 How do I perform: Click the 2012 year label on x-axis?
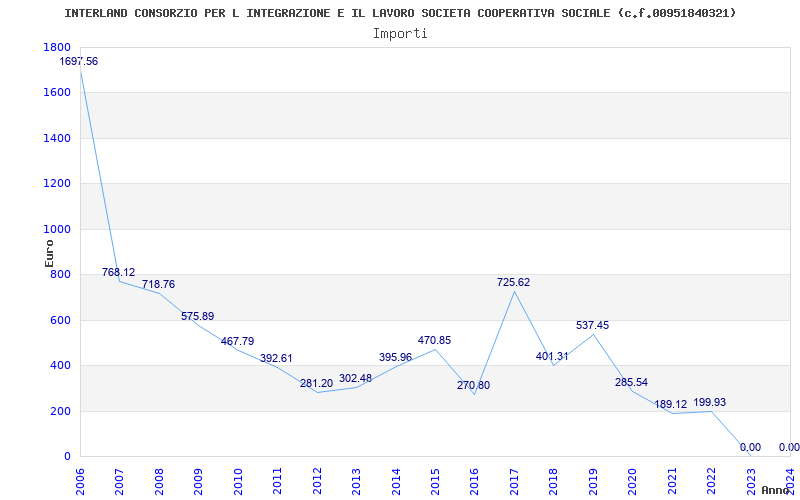click(317, 481)
